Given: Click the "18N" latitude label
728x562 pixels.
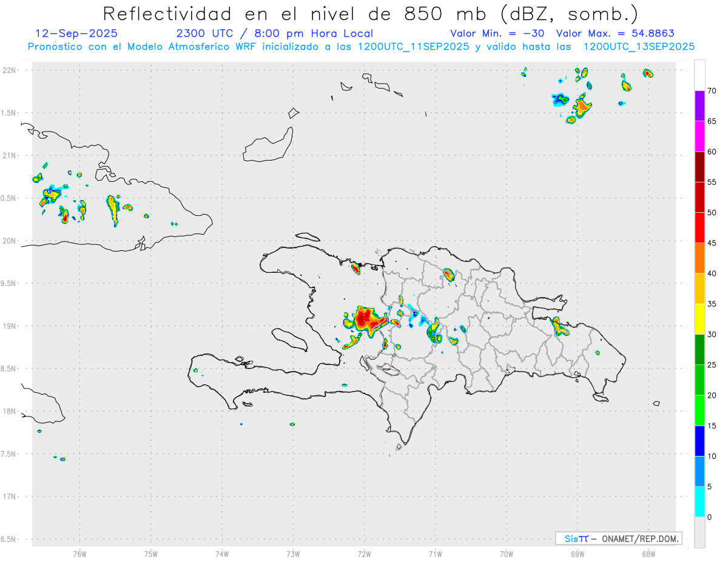Looking at the screenshot, I should (x=10, y=412).
